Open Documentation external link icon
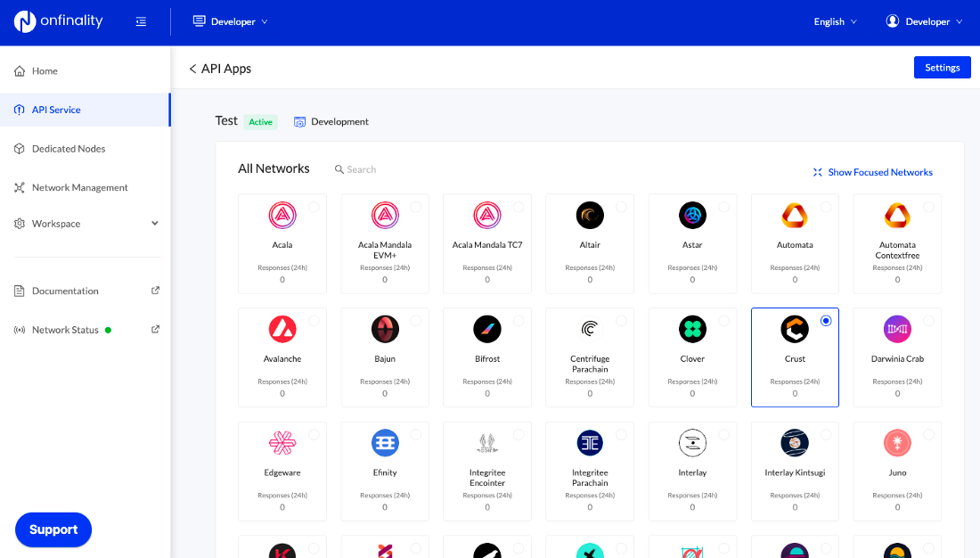The image size is (980, 558). pyautogui.click(x=156, y=291)
